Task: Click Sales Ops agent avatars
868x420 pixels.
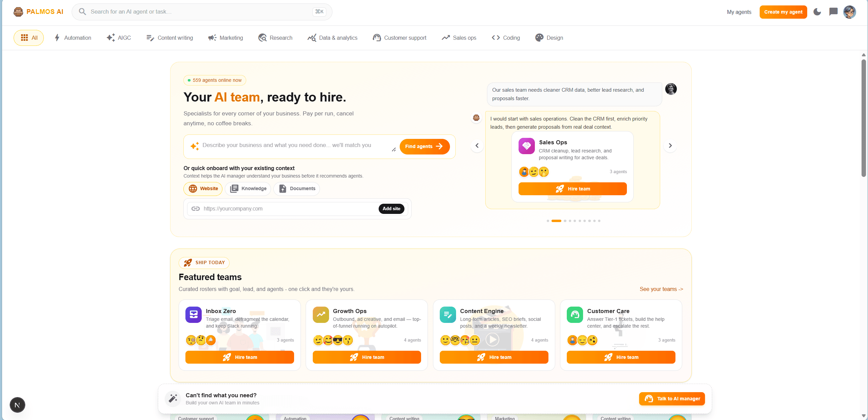Action: (x=534, y=172)
